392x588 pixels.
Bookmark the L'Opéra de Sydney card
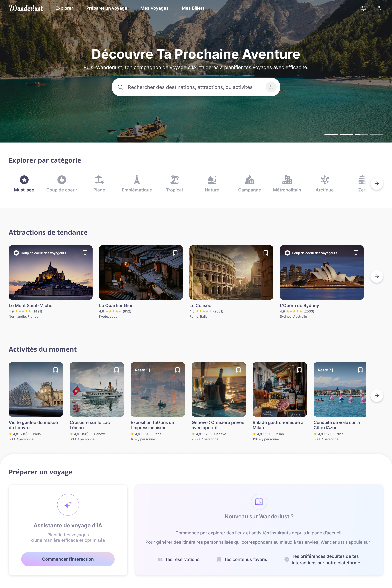click(356, 253)
